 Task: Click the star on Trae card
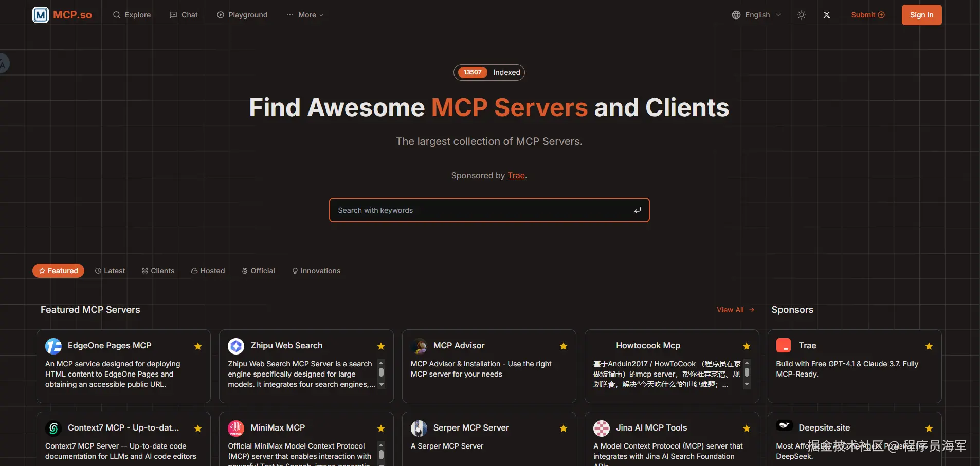click(x=929, y=346)
